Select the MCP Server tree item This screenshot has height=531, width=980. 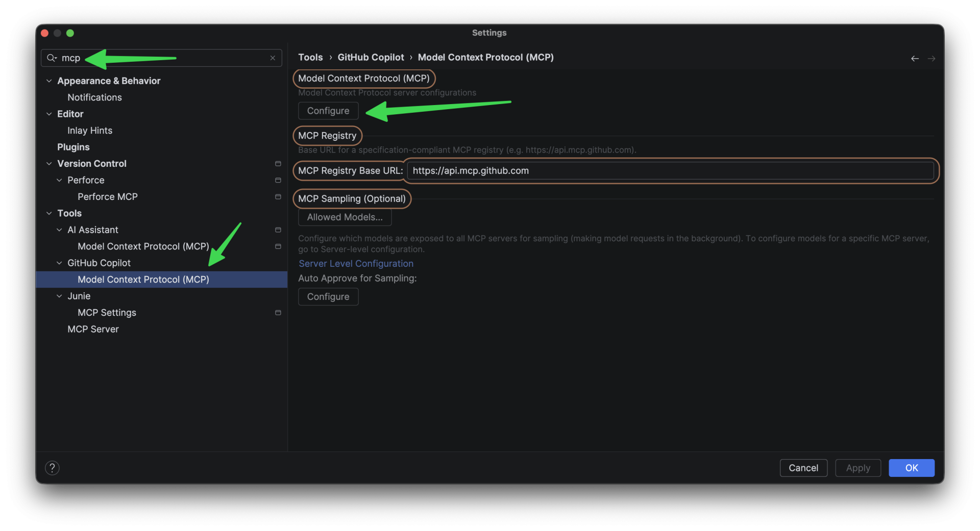click(93, 329)
